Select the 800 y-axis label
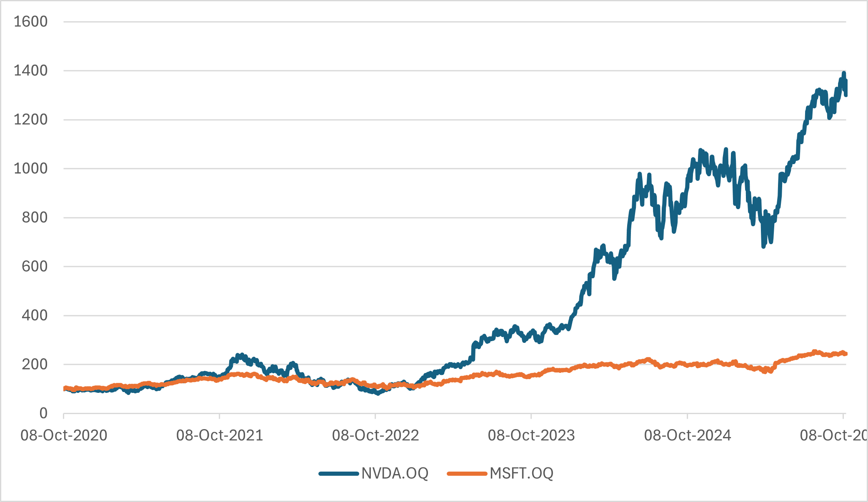Image resolution: width=868 pixels, height=502 pixels. [x=35, y=217]
